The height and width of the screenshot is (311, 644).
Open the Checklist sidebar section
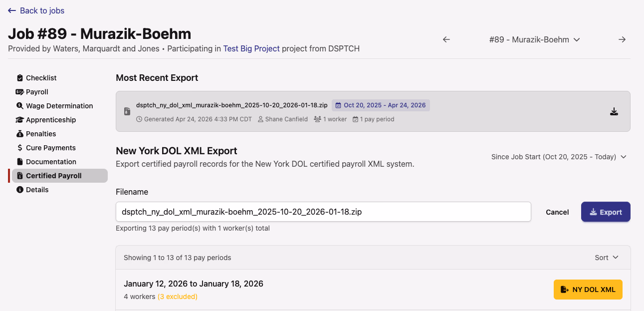click(60, 78)
